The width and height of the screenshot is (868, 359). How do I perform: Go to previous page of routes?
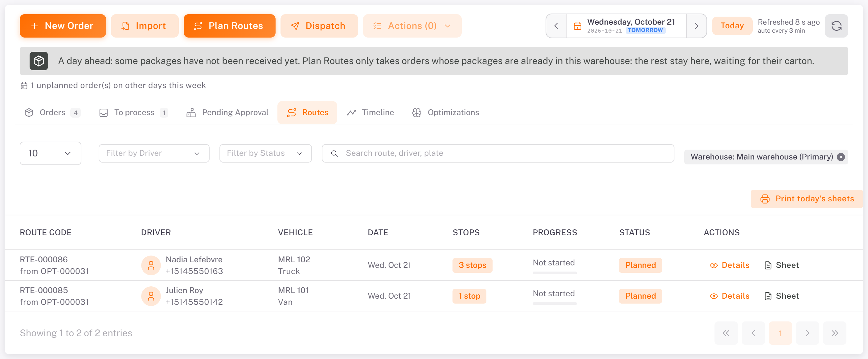pyautogui.click(x=753, y=333)
